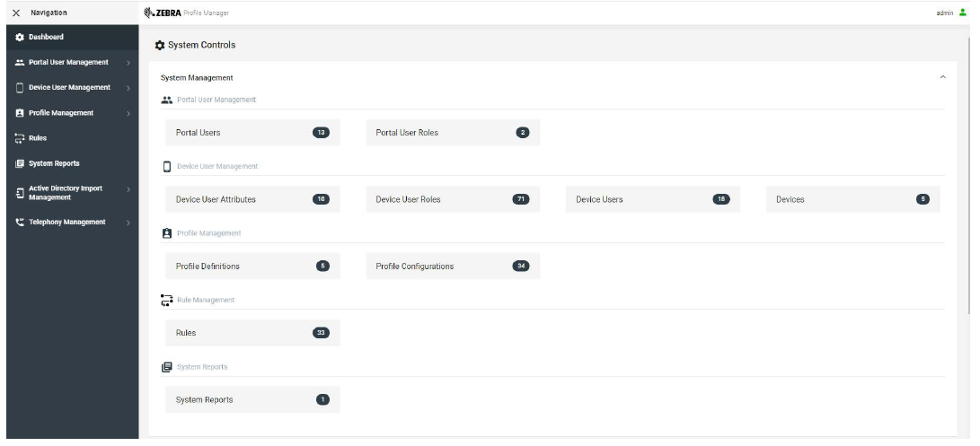Click the System Reports sidebar icon
Screen dimensions: 980x446
coord(20,164)
